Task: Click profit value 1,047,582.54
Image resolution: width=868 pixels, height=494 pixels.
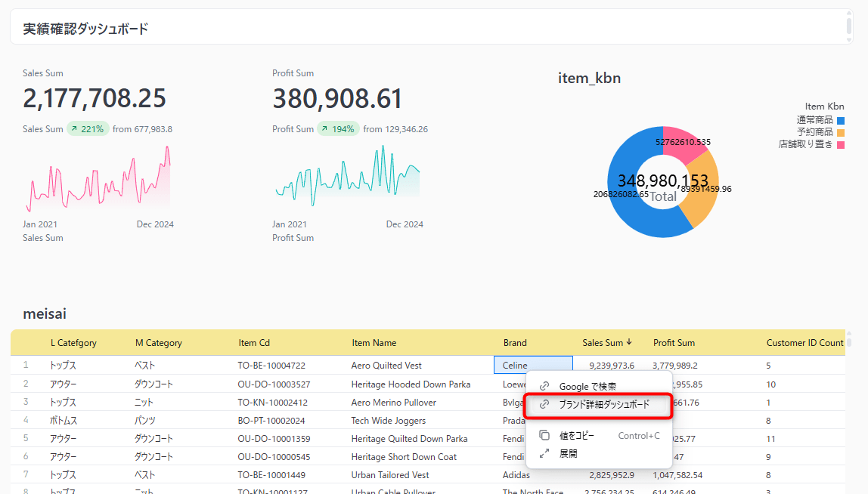Action: click(x=677, y=475)
